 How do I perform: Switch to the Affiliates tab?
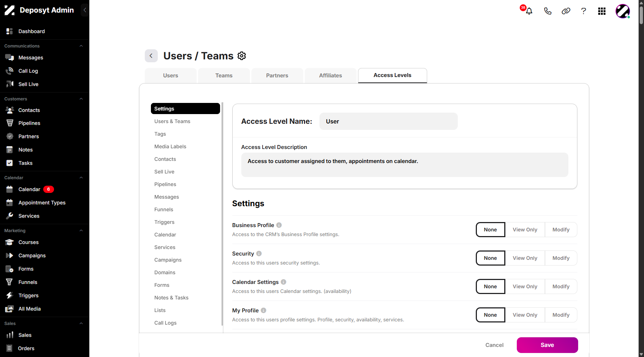click(x=331, y=76)
